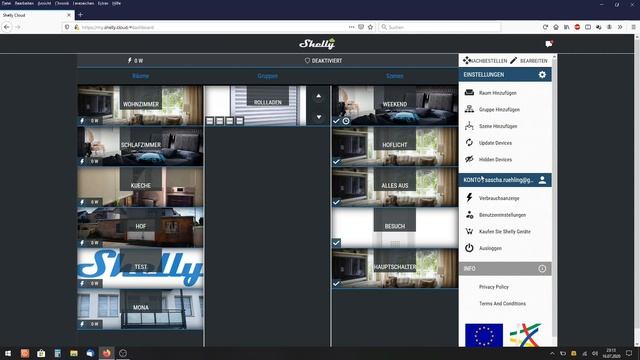The width and height of the screenshot is (640, 360).
Task: Reload the page in Firefox
Action: [x=545, y=27]
